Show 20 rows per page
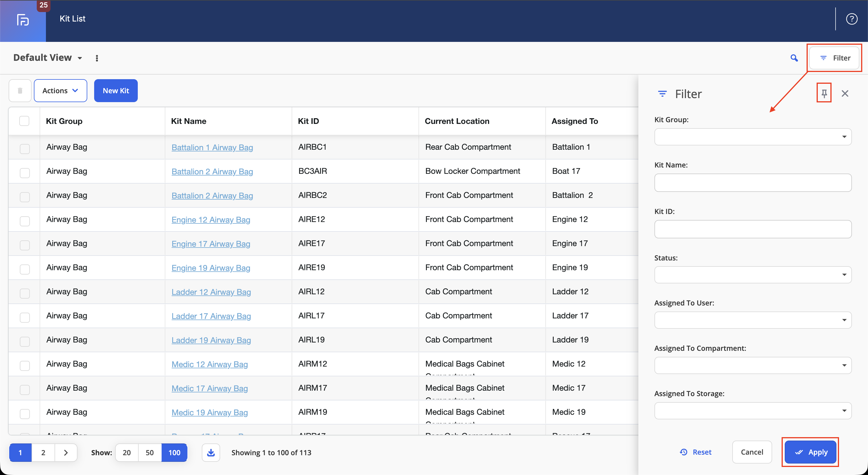Image resolution: width=868 pixels, height=475 pixels. click(x=127, y=452)
